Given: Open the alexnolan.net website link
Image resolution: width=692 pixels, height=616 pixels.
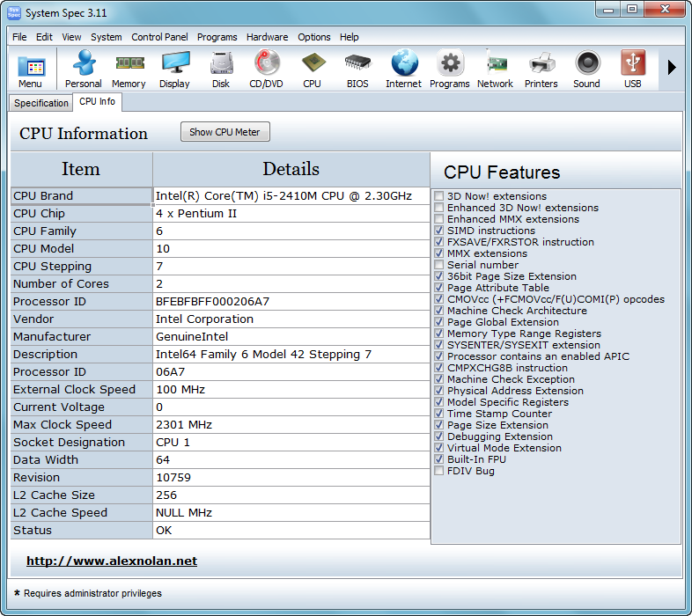Looking at the screenshot, I should pyautogui.click(x=112, y=561).
